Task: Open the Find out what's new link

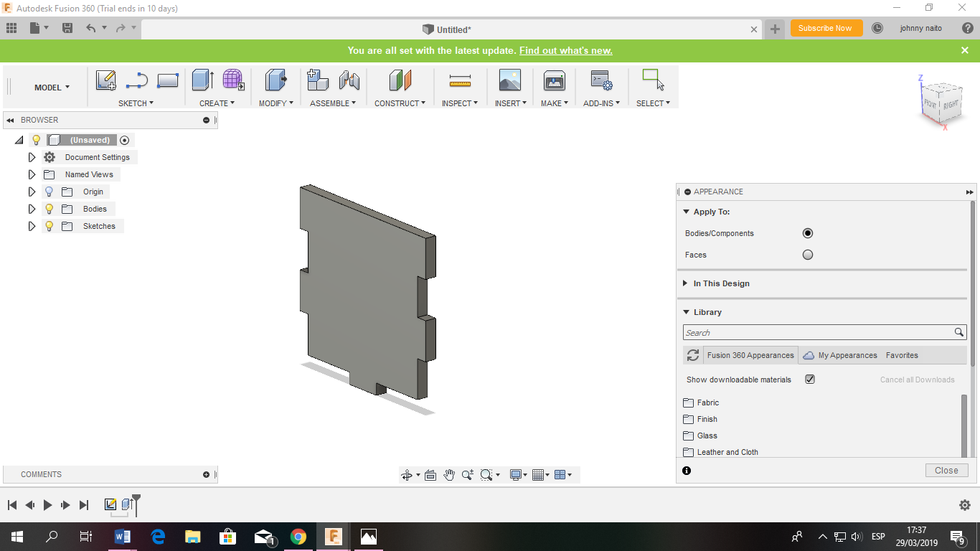Action: click(x=565, y=50)
